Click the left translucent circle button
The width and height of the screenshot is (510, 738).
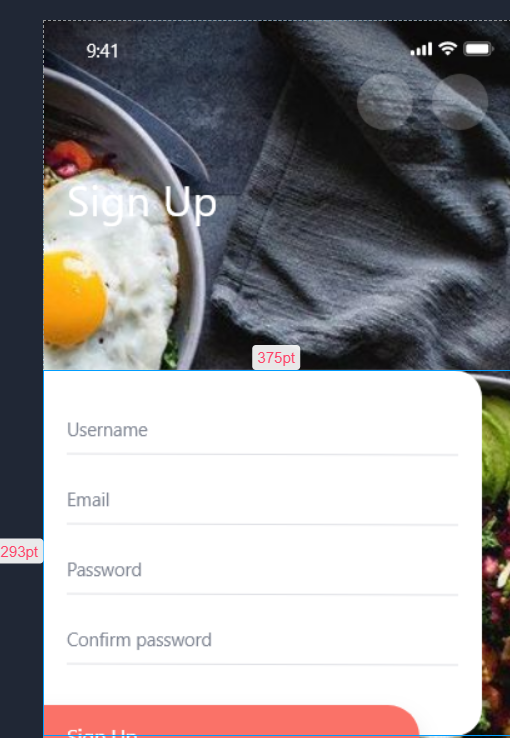[385, 102]
